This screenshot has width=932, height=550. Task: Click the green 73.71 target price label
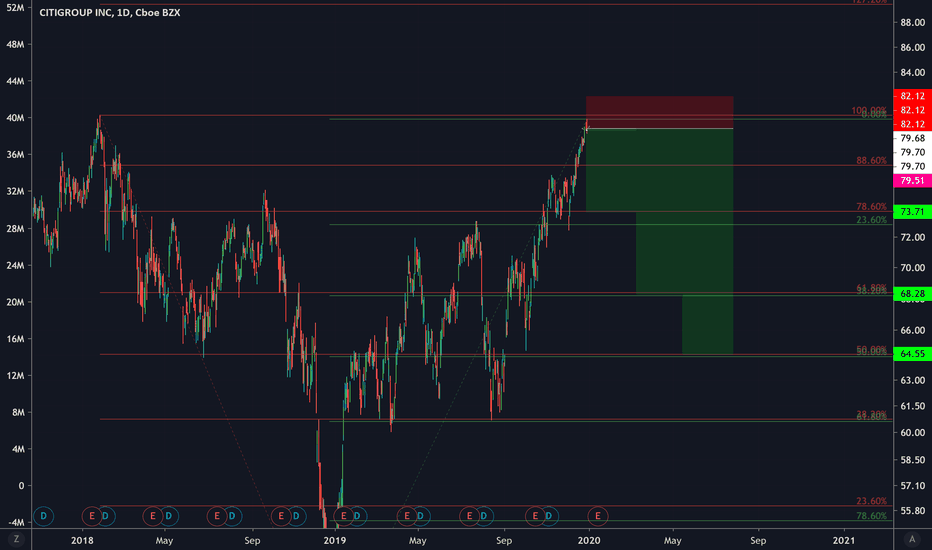point(912,212)
